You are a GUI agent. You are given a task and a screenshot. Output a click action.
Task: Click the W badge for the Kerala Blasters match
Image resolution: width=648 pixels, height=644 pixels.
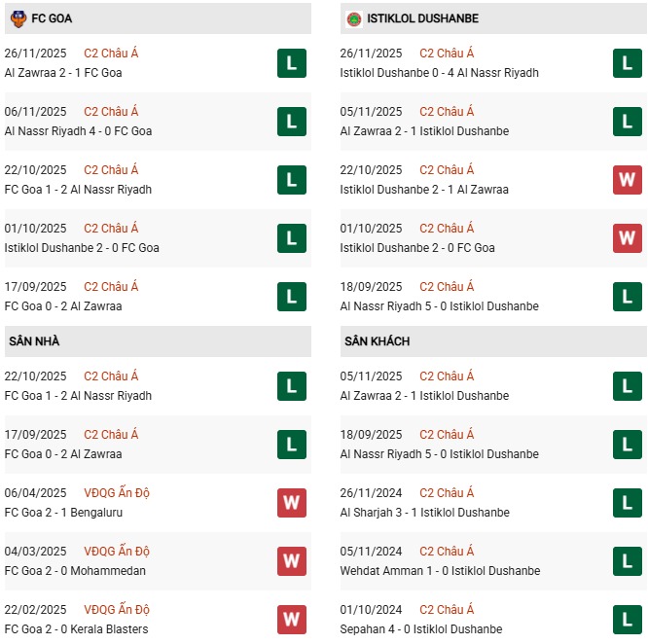click(x=291, y=620)
